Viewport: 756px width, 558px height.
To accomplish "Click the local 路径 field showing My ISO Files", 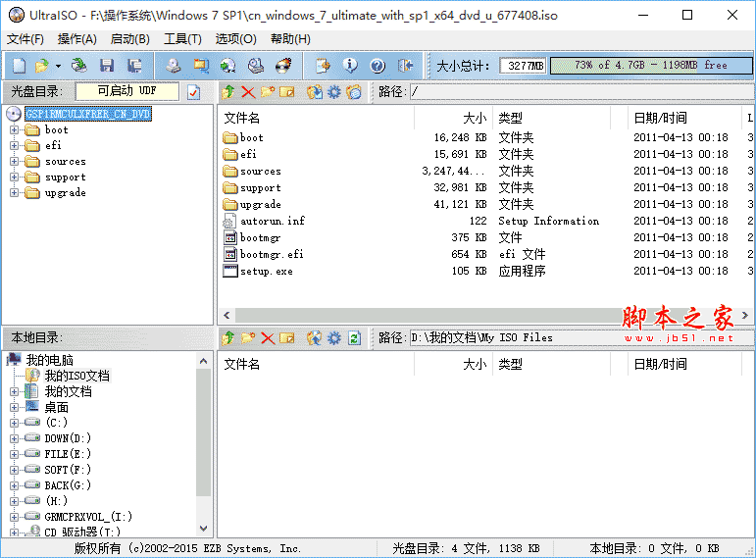I will [x=582, y=338].
